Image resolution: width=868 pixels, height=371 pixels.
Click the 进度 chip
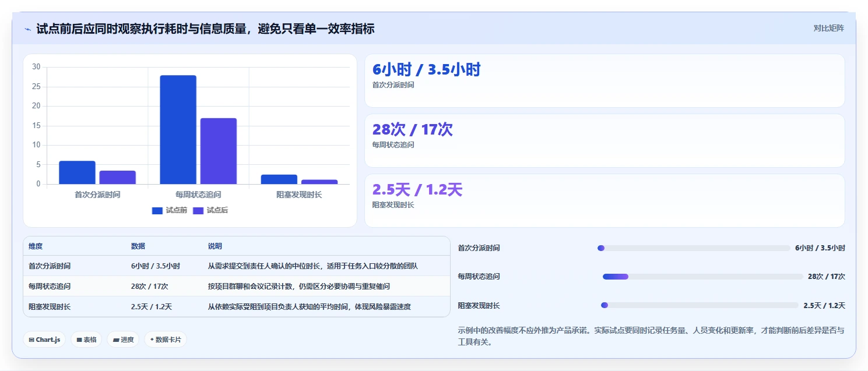(x=123, y=340)
